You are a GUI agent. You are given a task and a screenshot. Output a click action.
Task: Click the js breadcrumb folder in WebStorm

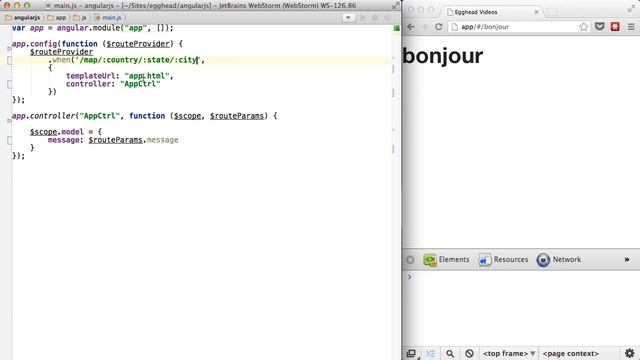[80, 18]
